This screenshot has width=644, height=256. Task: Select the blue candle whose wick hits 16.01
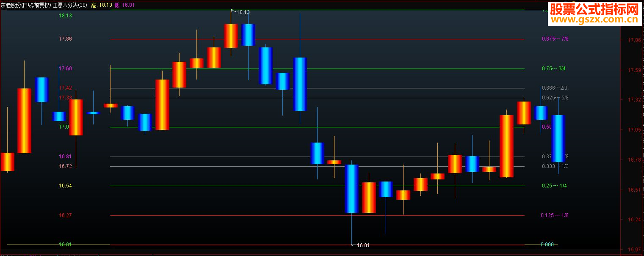click(x=352, y=189)
